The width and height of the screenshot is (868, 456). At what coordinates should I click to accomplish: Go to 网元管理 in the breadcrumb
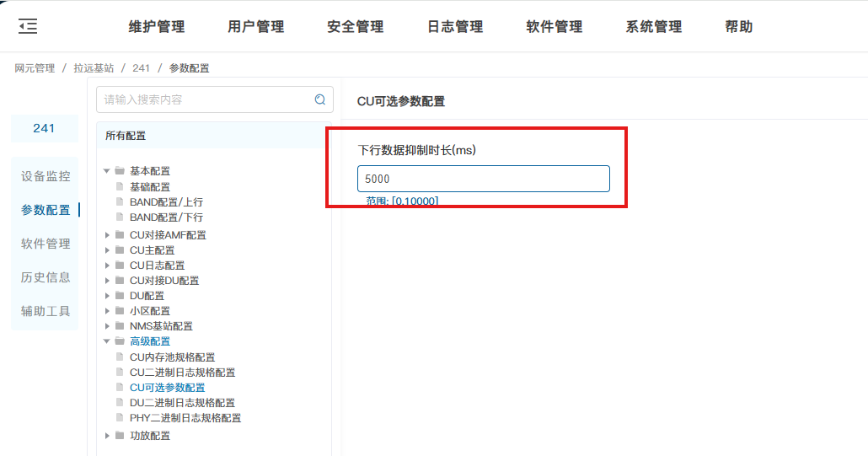click(x=35, y=68)
